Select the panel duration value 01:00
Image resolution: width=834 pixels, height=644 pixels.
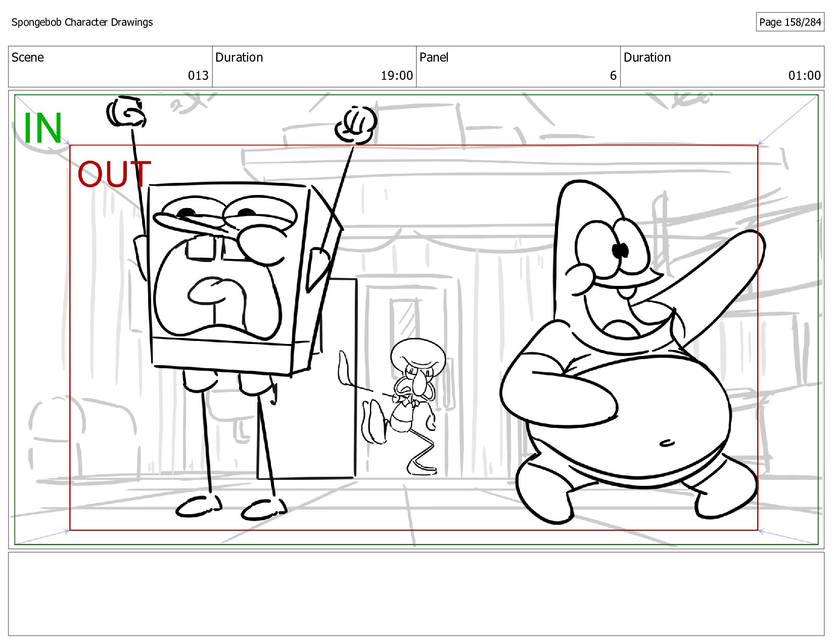(805, 76)
